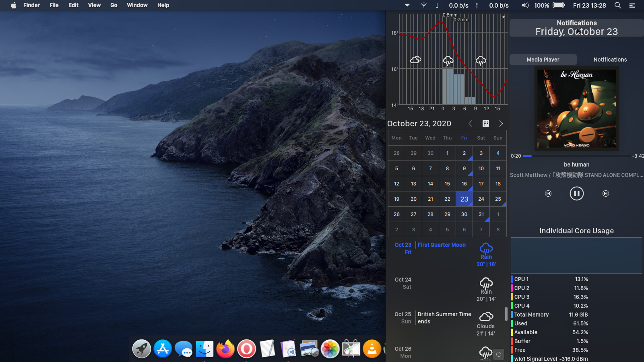
Task: Click the Oct 24 rain forecast icon
Action: 486,283
